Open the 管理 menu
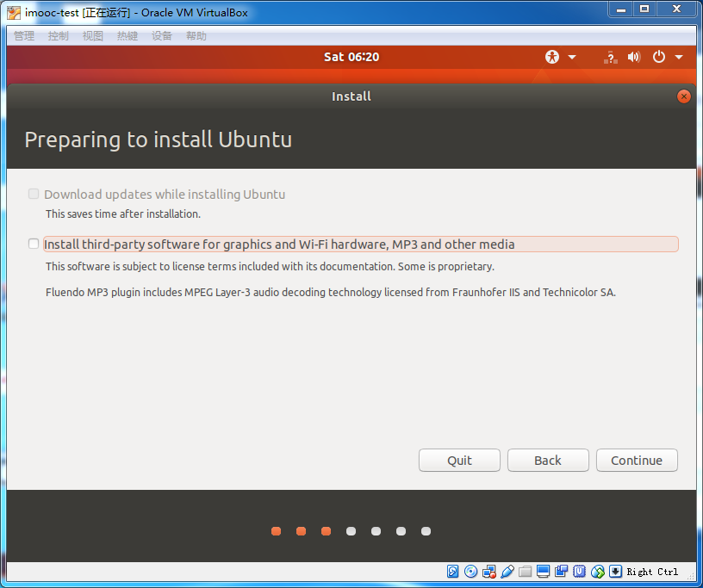Viewport: 703px width, 588px height. coord(24,36)
